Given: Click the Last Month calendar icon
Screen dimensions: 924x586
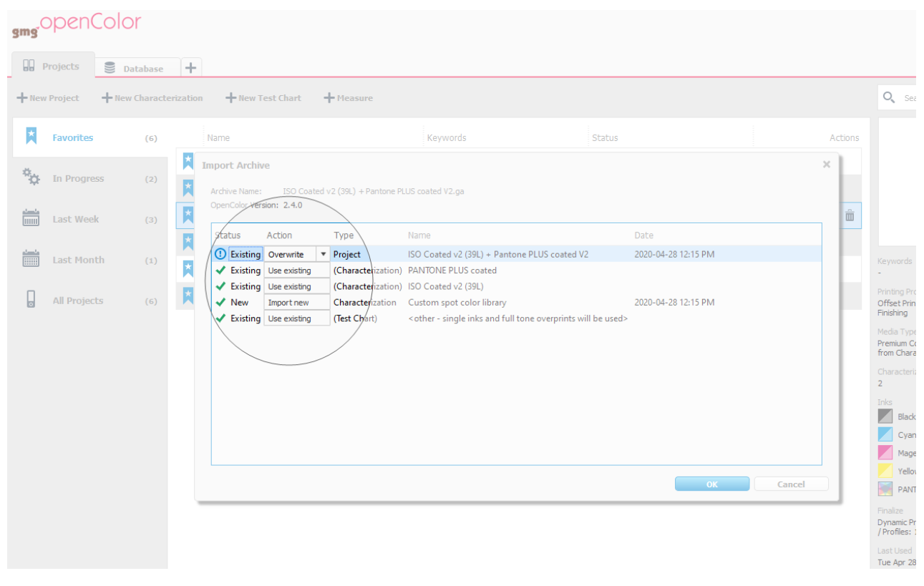Looking at the screenshot, I should [31, 259].
